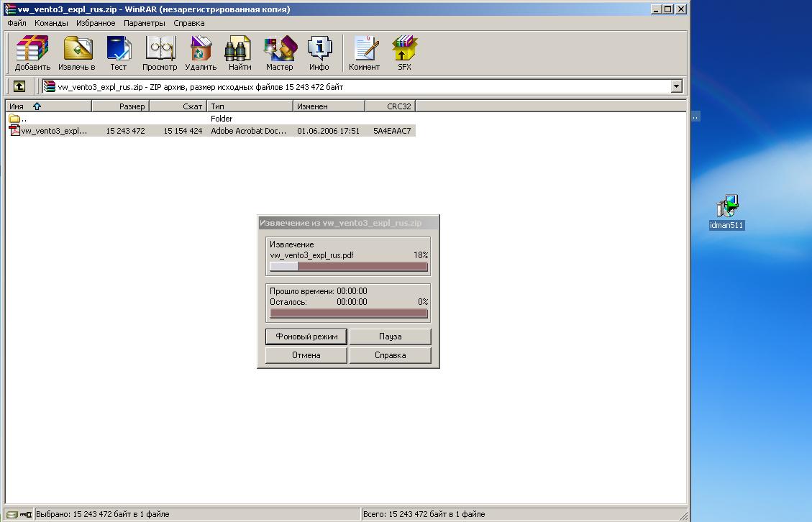Click the Удалить (Delete) toolbar icon
Image resolution: width=812 pixels, height=522 pixels.
pyautogui.click(x=201, y=48)
